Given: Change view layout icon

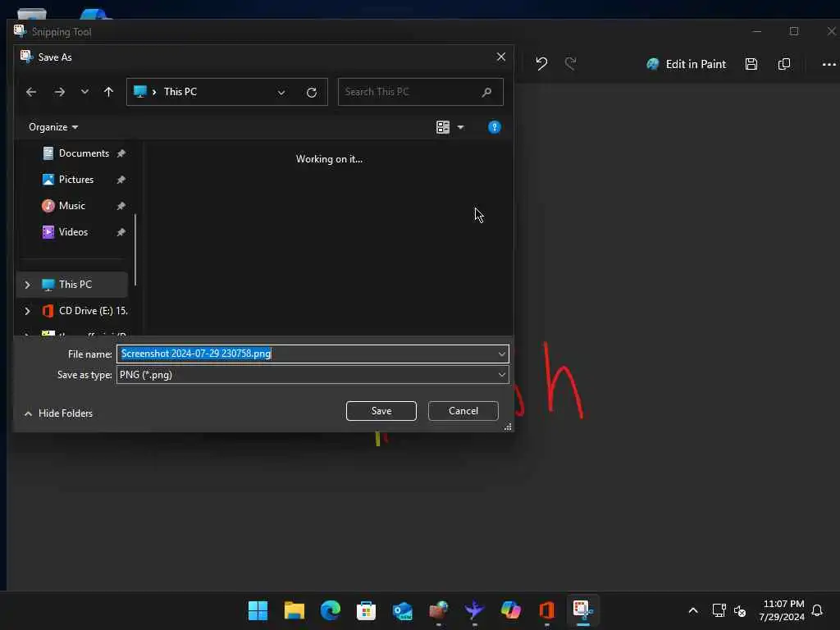Looking at the screenshot, I should [442, 127].
